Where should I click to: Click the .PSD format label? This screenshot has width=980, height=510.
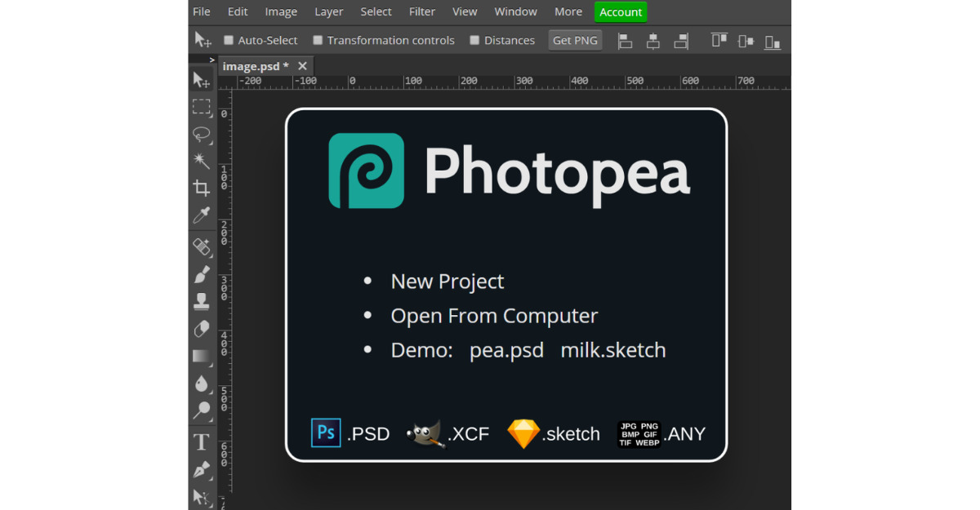coord(368,434)
